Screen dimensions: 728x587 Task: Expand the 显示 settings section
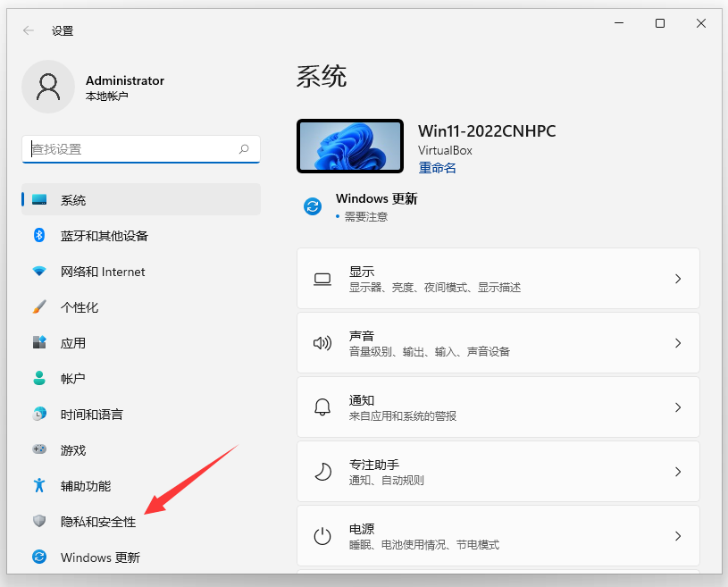click(498, 278)
